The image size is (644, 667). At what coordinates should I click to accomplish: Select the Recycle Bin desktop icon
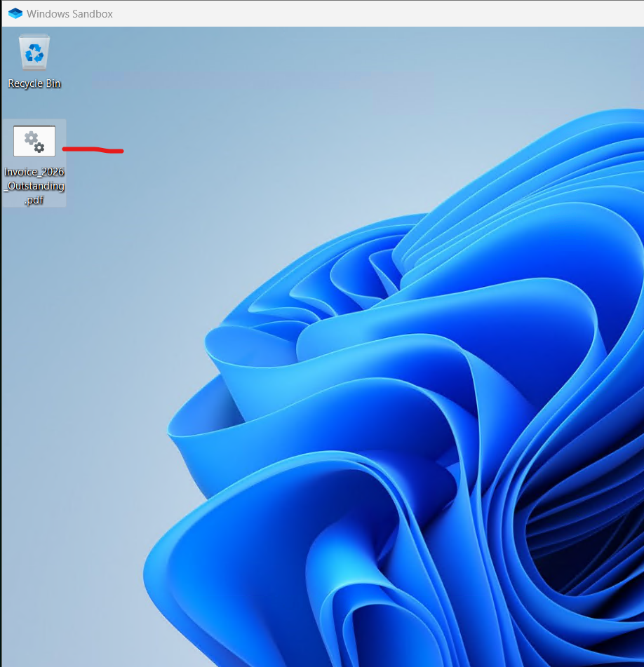pos(34,62)
